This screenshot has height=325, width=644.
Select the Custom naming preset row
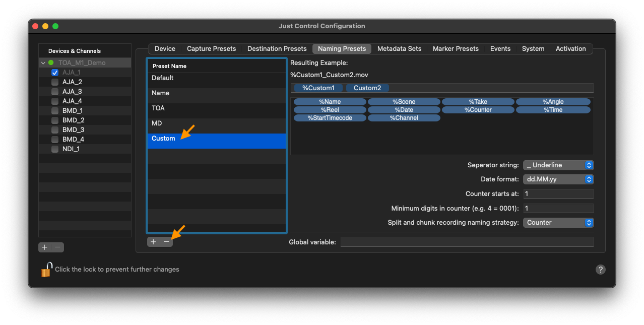click(x=217, y=141)
